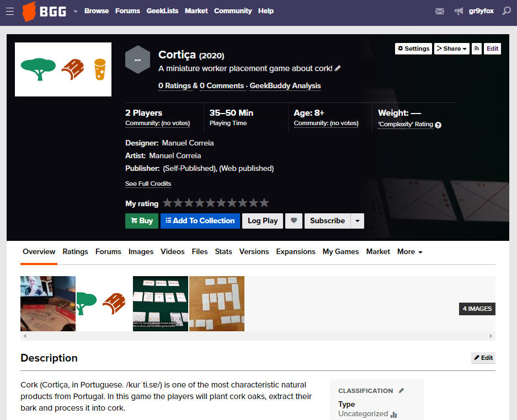Switch to the game Market tab
This screenshot has width=517, height=420.
378,252
